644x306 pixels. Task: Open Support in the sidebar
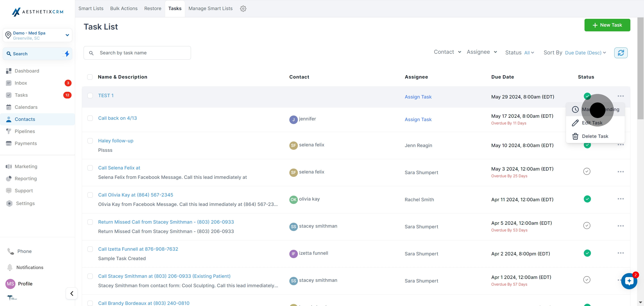(x=24, y=191)
